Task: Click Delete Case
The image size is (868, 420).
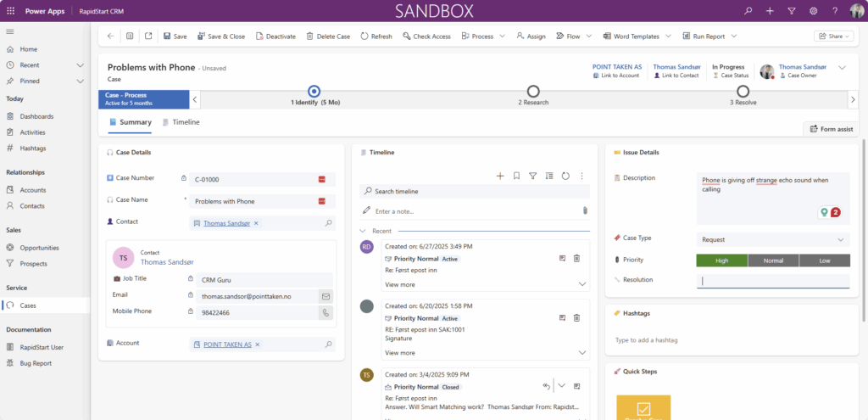Action: click(x=328, y=36)
